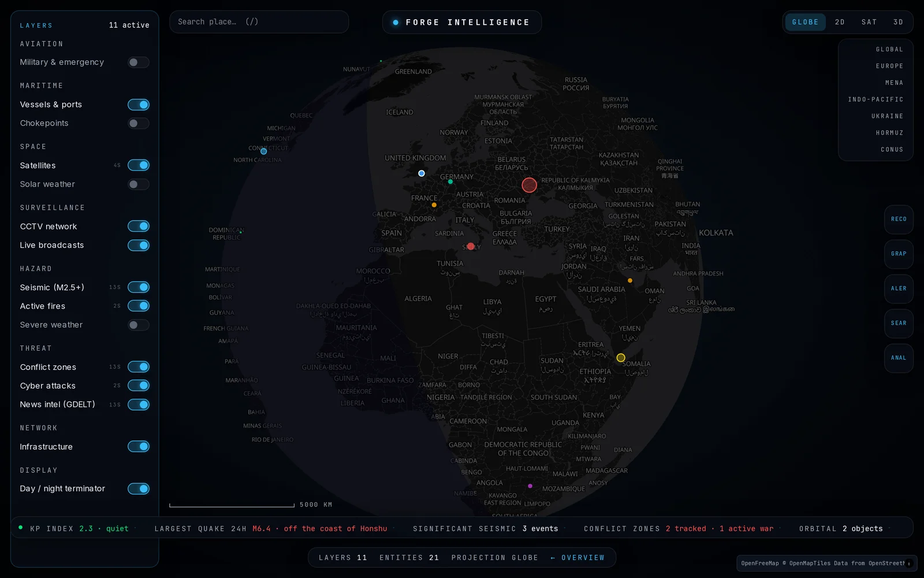Click the OVERVIEW back link
Viewport: 924px width, 578px height.
(577, 558)
